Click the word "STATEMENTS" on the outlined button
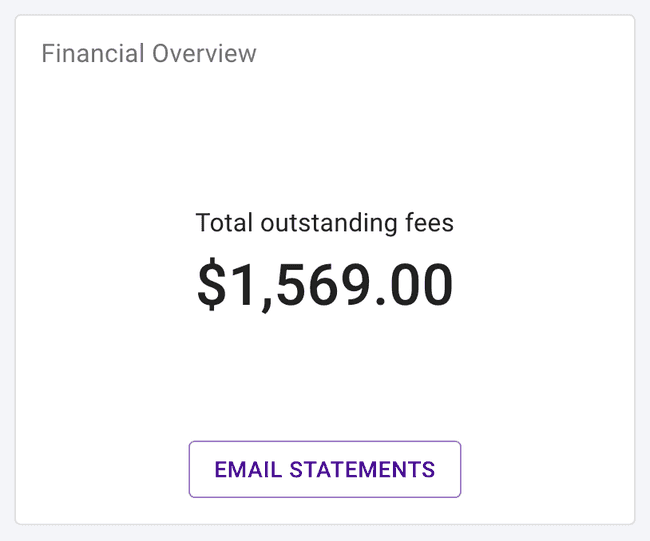The width and height of the screenshot is (650, 541). pyautogui.click(x=361, y=469)
